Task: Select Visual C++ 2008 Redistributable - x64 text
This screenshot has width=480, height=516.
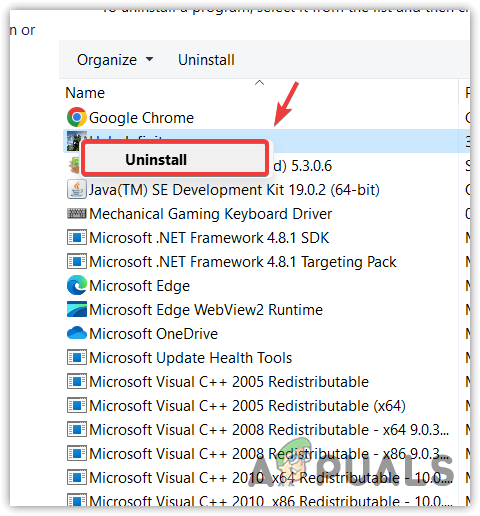Action: coord(269,430)
